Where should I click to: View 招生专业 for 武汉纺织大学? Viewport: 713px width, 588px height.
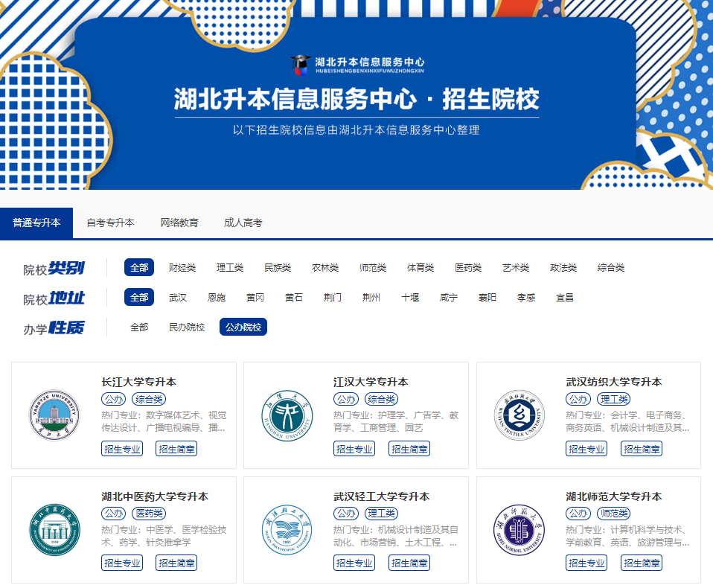[x=586, y=449]
